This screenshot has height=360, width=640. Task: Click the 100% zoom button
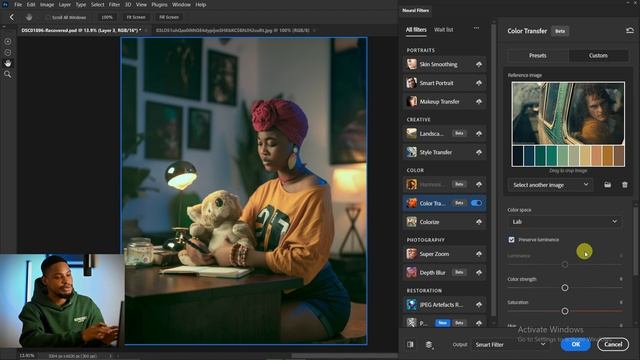(107, 17)
